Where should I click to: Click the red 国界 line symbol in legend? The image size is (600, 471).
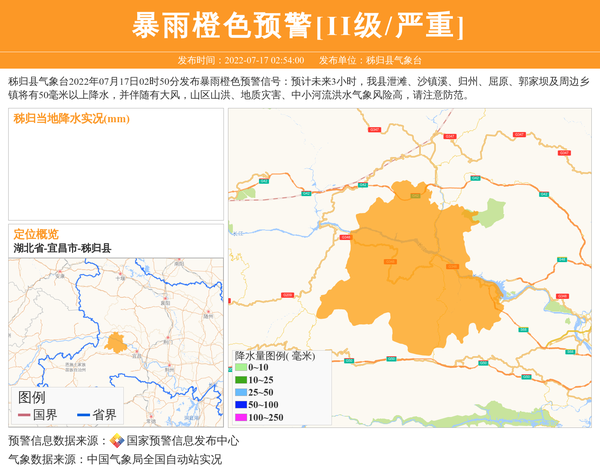24,415
